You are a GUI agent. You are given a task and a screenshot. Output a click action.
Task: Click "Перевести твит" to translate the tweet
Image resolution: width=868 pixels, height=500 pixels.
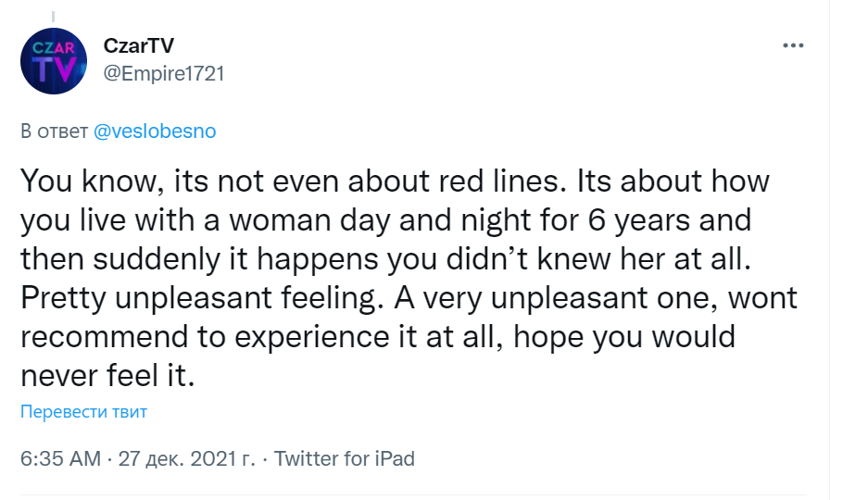[84, 412]
